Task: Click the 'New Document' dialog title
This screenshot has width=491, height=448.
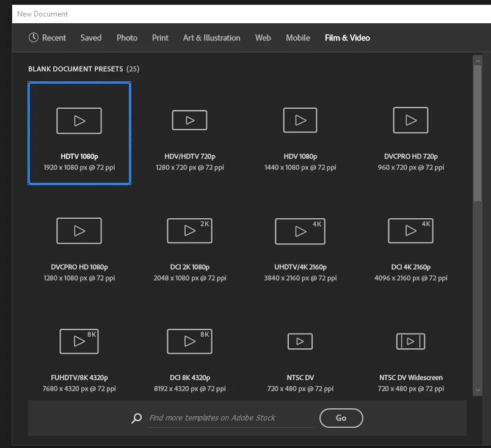Action: 42,14
